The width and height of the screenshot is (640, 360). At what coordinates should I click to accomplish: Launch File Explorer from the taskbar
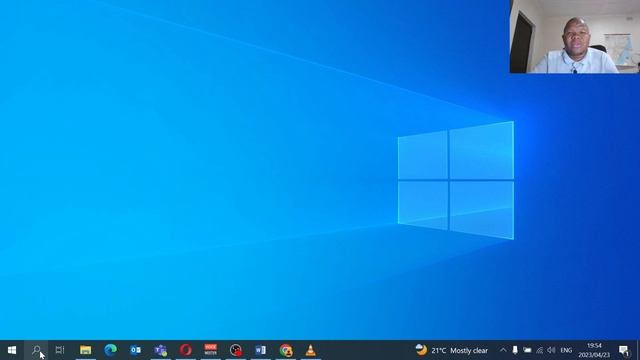(x=85, y=350)
